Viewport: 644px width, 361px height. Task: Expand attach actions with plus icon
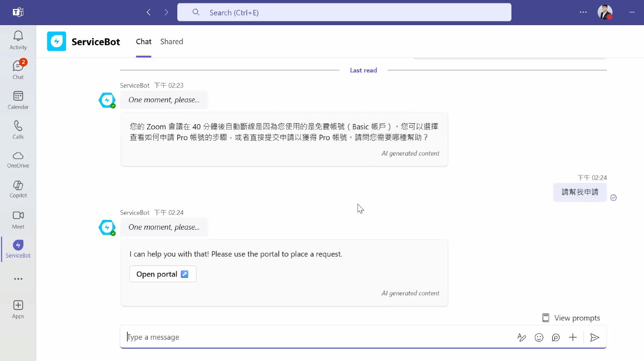point(573,338)
